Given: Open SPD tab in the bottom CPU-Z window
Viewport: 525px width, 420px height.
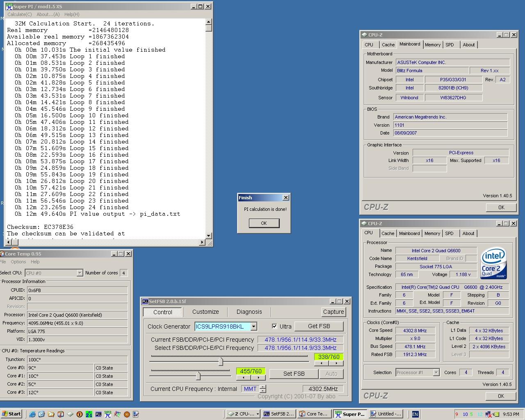Looking at the screenshot, I should 449,233.
